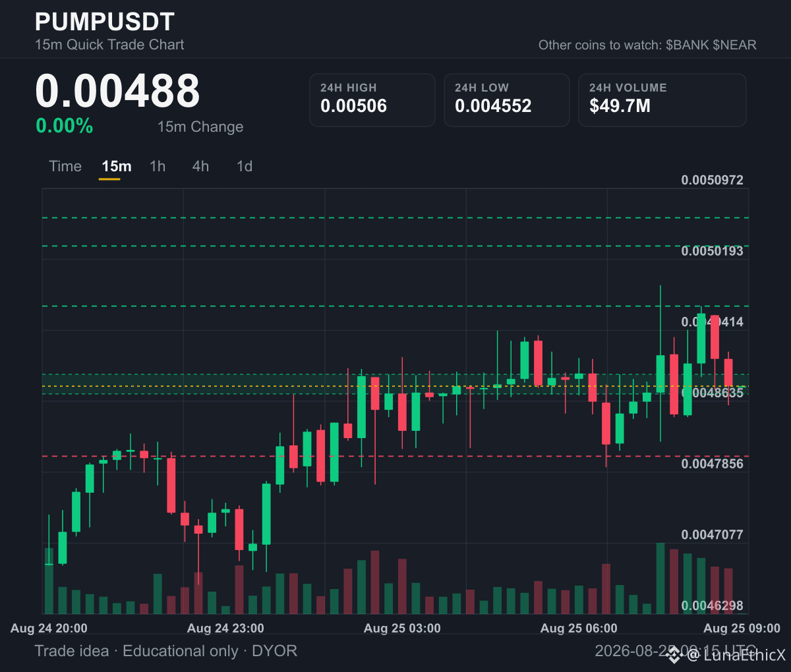Click time axis label Aug 25 06:00
The image size is (791, 672).
(x=579, y=629)
